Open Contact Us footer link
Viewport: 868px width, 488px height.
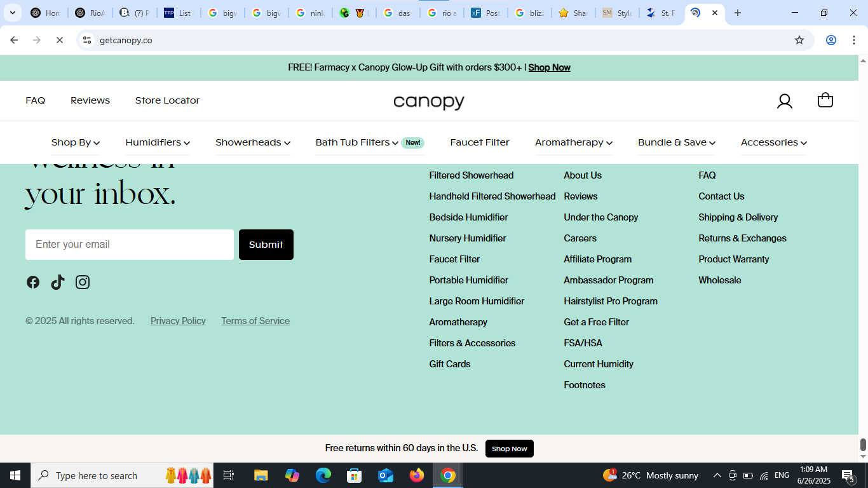pos(721,196)
